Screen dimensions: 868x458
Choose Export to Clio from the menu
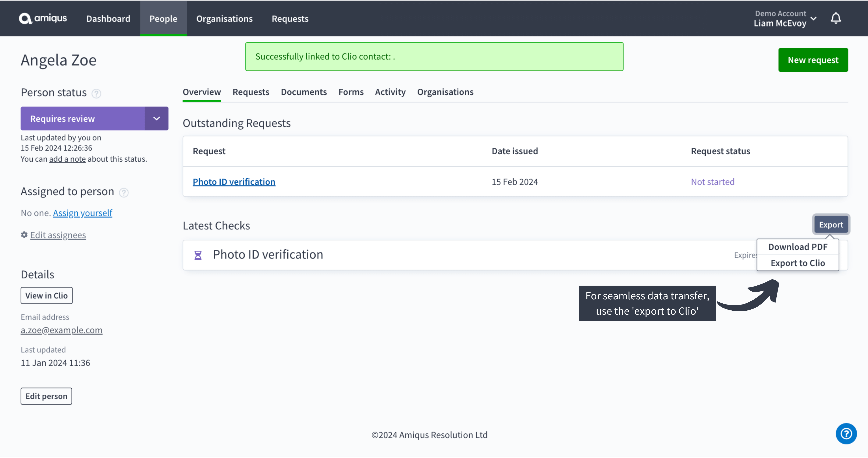click(798, 263)
